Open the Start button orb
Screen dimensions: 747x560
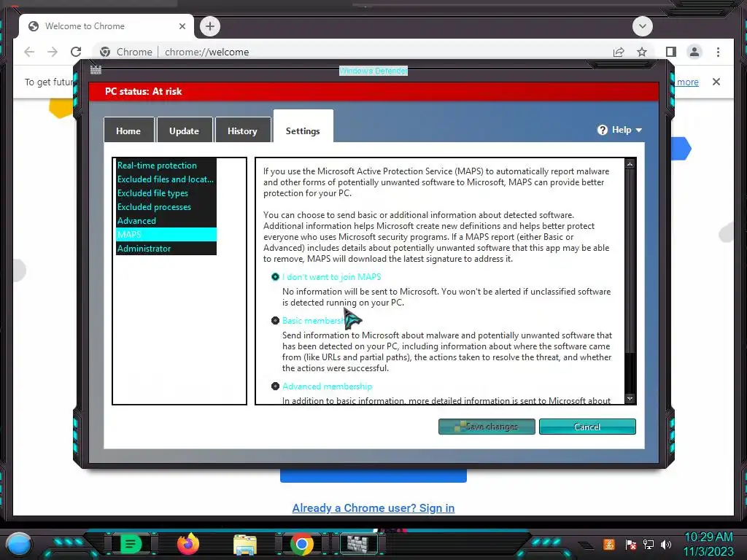pos(19,544)
